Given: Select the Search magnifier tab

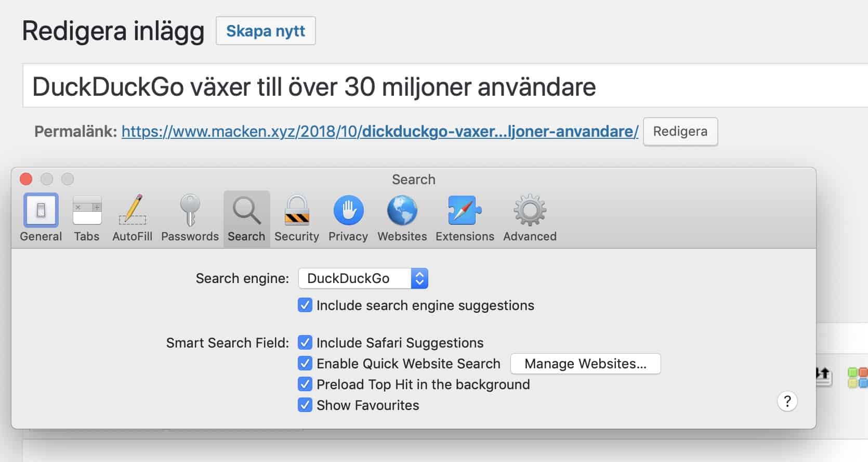Looking at the screenshot, I should coord(246,217).
